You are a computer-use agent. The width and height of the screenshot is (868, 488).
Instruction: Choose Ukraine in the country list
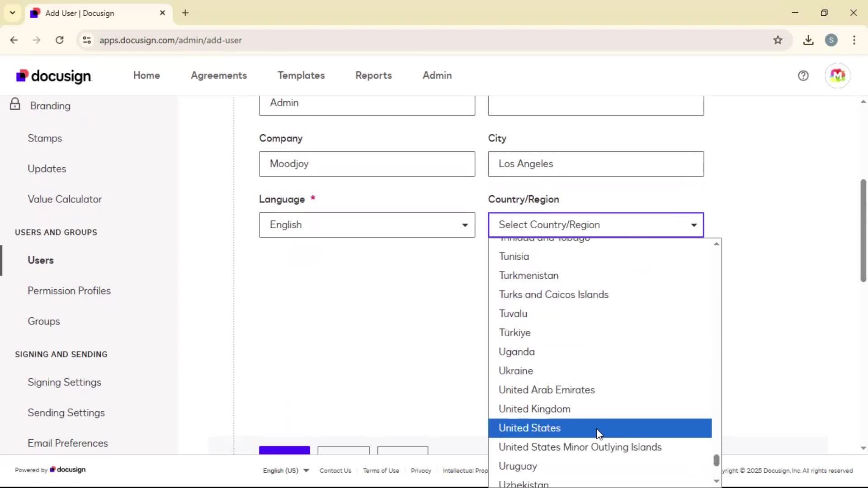600,371
